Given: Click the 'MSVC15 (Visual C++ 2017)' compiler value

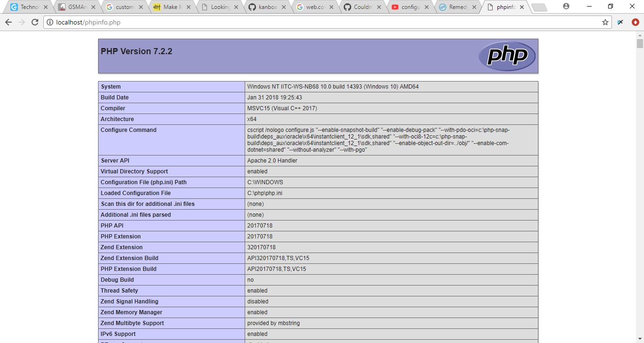Looking at the screenshot, I should click(x=282, y=108).
